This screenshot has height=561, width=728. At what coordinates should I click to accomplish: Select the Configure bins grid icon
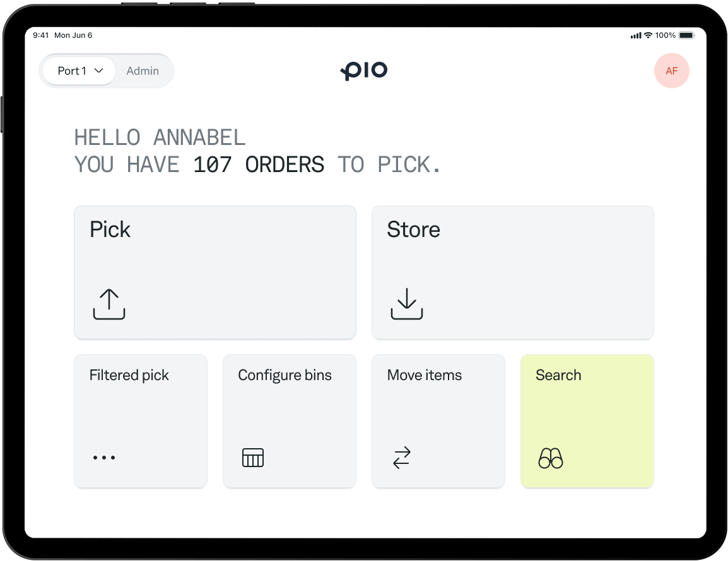click(252, 458)
